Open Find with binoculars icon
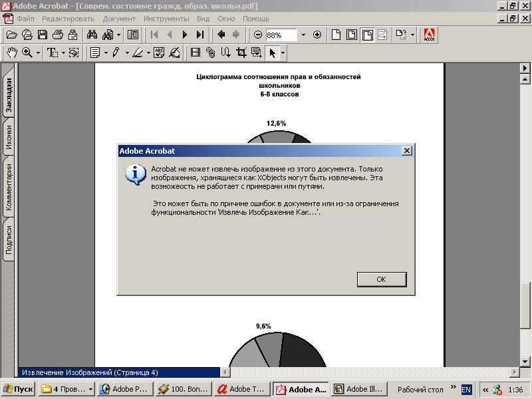The height and width of the screenshot is (399, 532). (x=92, y=35)
